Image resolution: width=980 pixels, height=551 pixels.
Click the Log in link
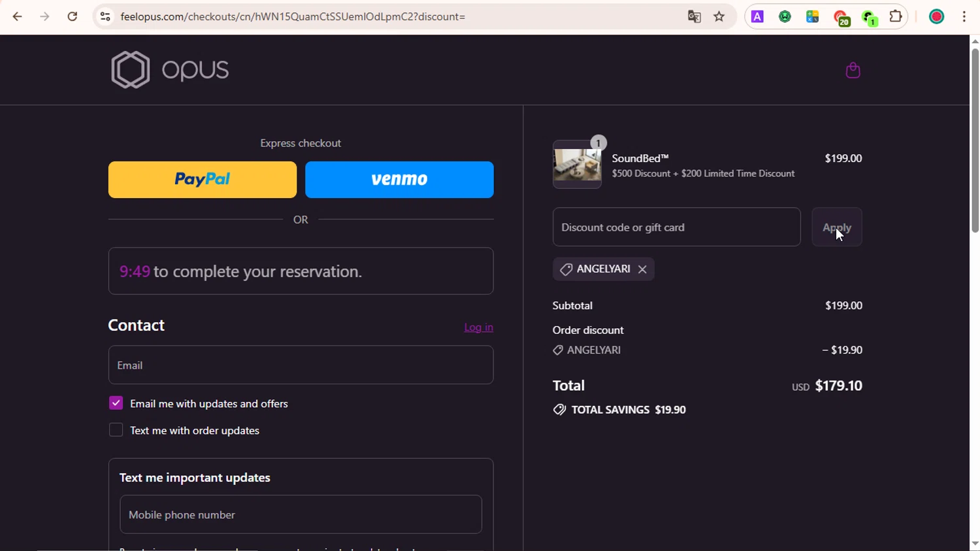tap(478, 327)
